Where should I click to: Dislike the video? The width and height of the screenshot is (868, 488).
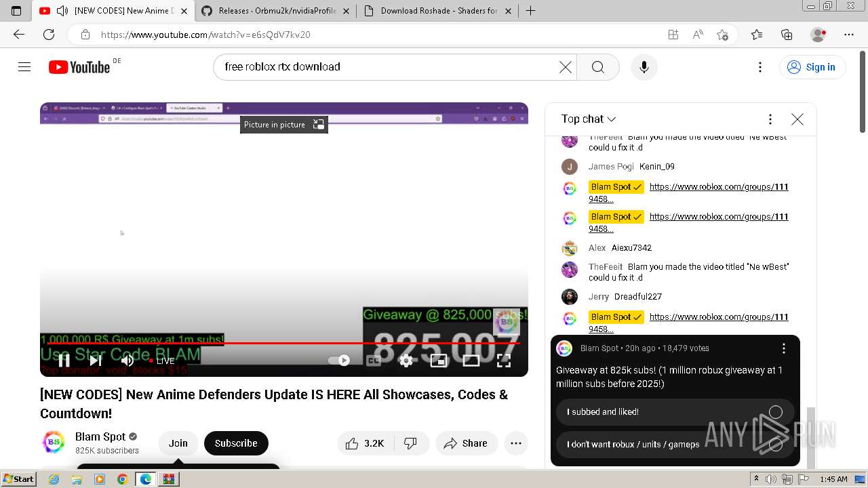411,443
